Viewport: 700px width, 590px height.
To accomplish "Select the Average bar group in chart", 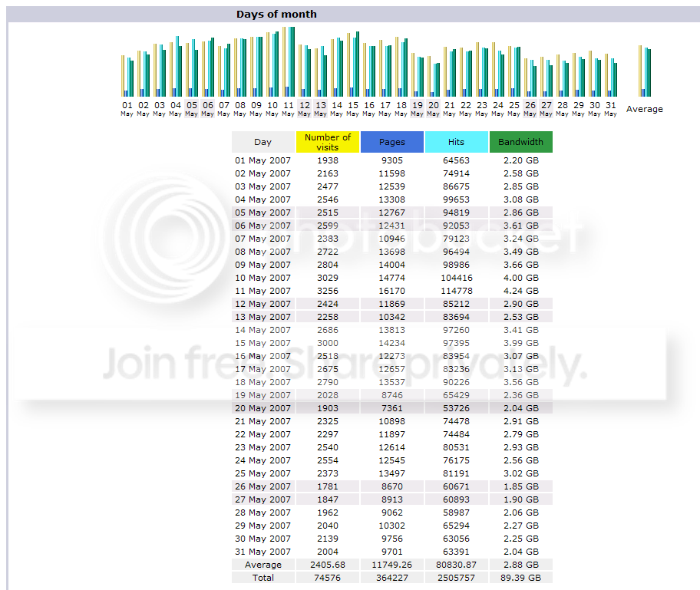I will [x=645, y=71].
